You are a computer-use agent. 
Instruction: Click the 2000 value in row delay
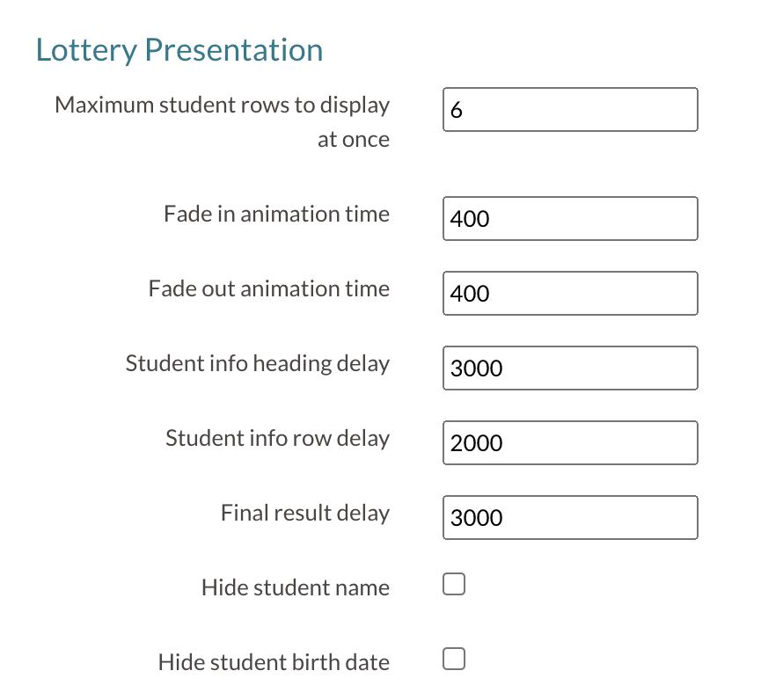point(477,443)
